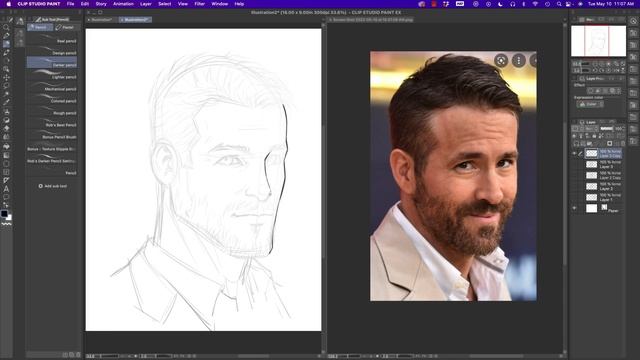The height and width of the screenshot is (360, 640).
Task: Click the sub drawing color swatch
Action: pos(9,218)
